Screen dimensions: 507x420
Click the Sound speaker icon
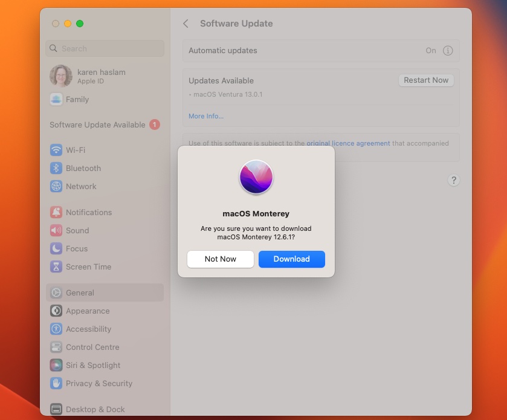point(56,230)
